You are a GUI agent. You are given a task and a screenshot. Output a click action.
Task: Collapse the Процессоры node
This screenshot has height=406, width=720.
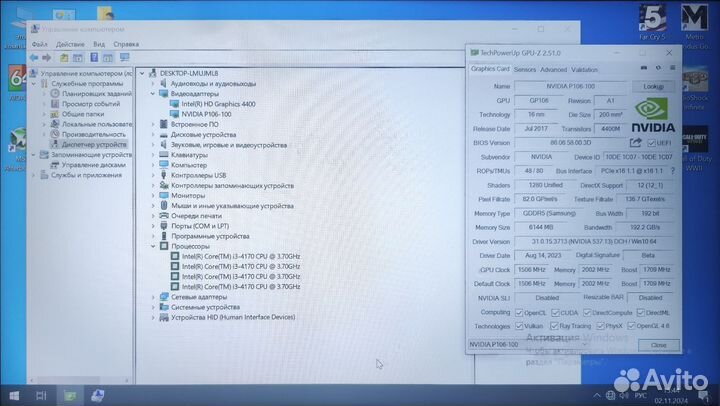[x=153, y=246]
